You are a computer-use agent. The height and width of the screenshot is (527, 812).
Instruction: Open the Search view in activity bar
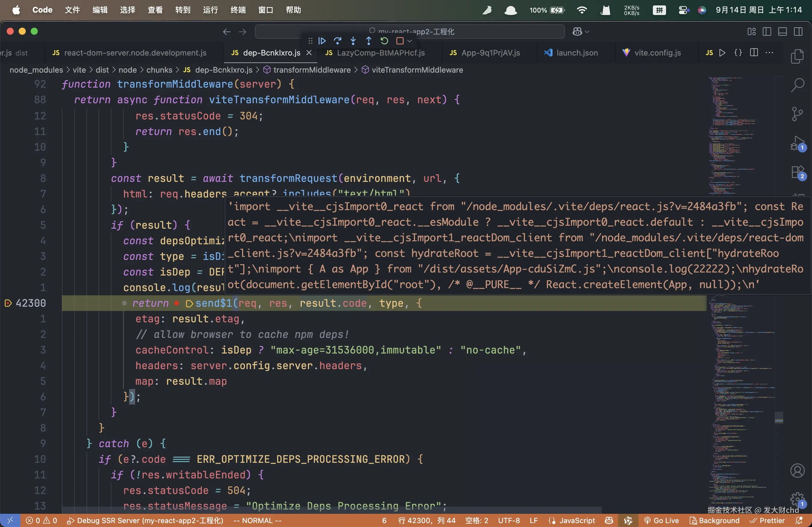tap(797, 85)
